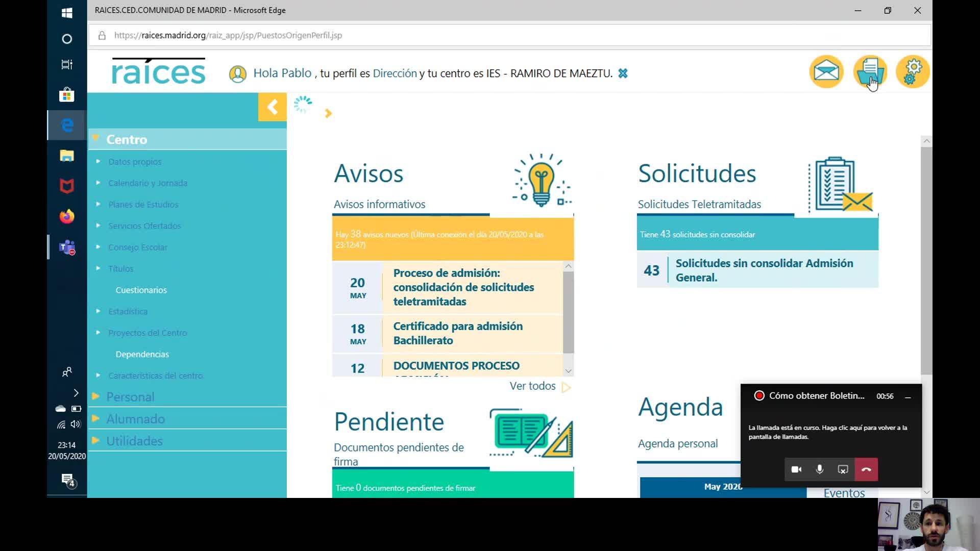Hang up the call with the red phone button
Image resolution: width=980 pixels, height=551 pixels.
[866, 469]
